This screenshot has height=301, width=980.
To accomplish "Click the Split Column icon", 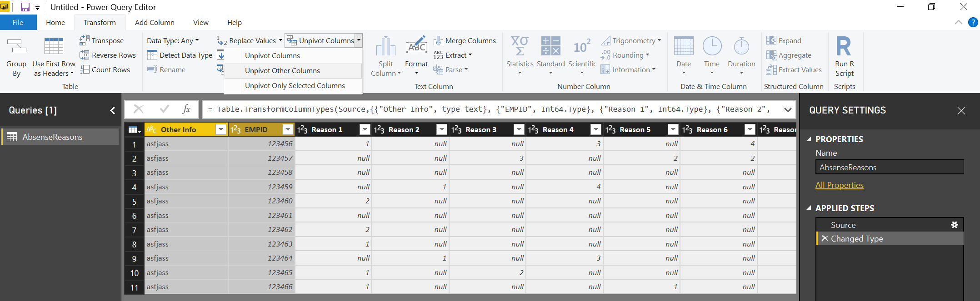I will coord(385,46).
